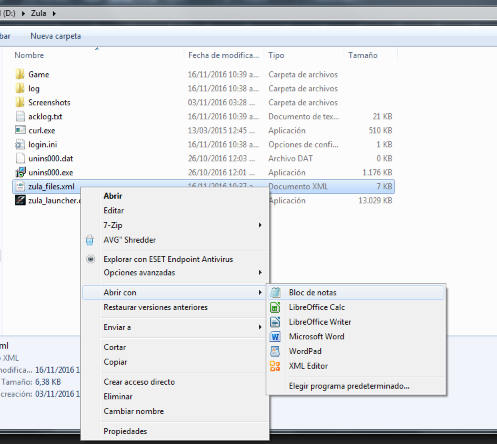Click the unins000.dat file icon

(20, 158)
